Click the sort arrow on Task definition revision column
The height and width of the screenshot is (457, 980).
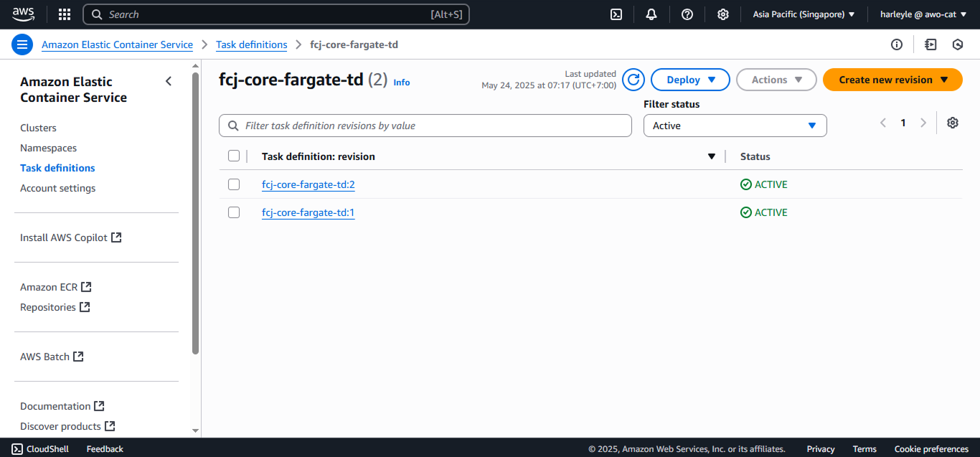[712, 156]
